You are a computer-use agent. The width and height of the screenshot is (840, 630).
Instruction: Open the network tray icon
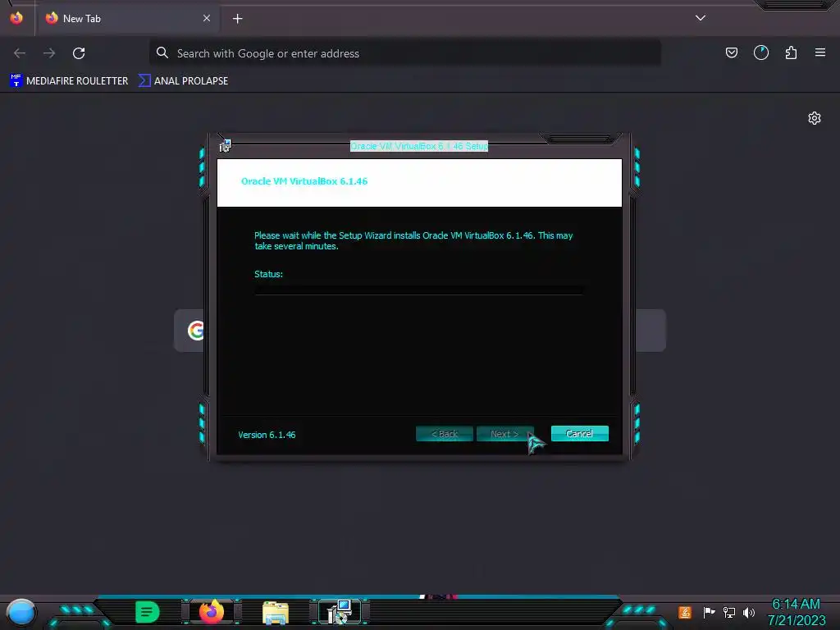(x=729, y=612)
